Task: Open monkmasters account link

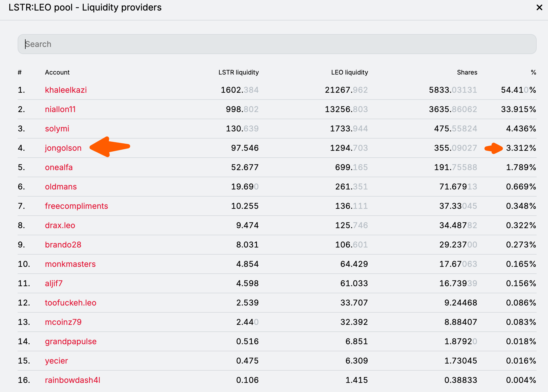Action: click(x=70, y=264)
